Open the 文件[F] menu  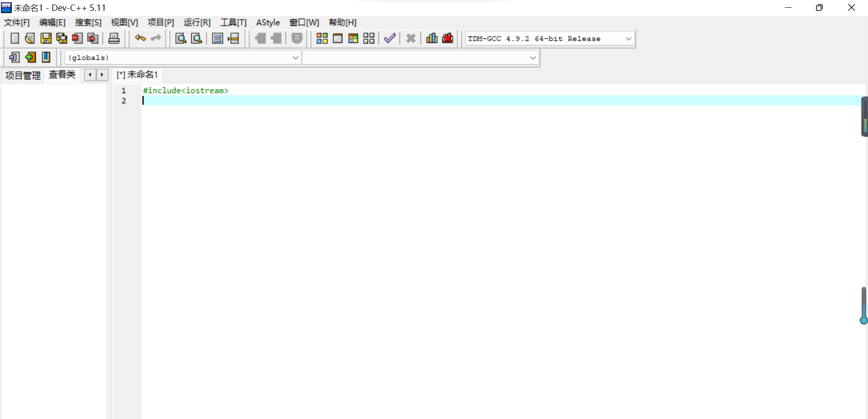coord(17,23)
